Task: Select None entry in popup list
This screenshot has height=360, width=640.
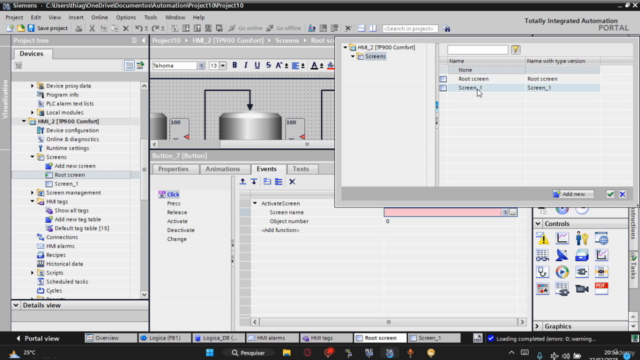Action: (519, 70)
